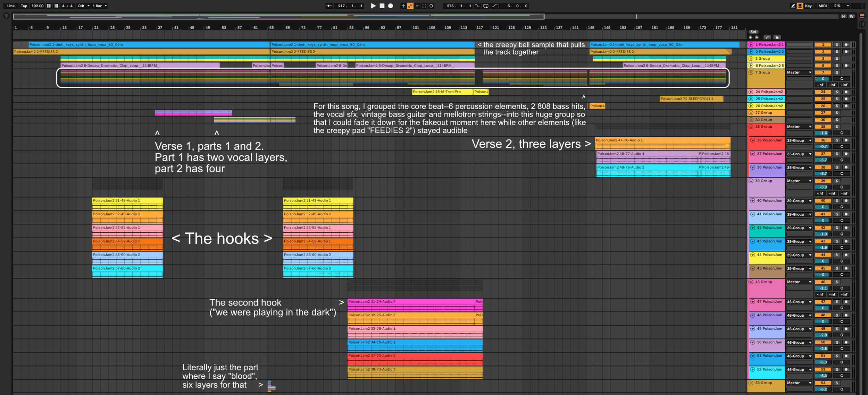Viewport: 868px width, 395px height.
Task: Click the Lock Envelopes padlock icon
Action: 777,37
